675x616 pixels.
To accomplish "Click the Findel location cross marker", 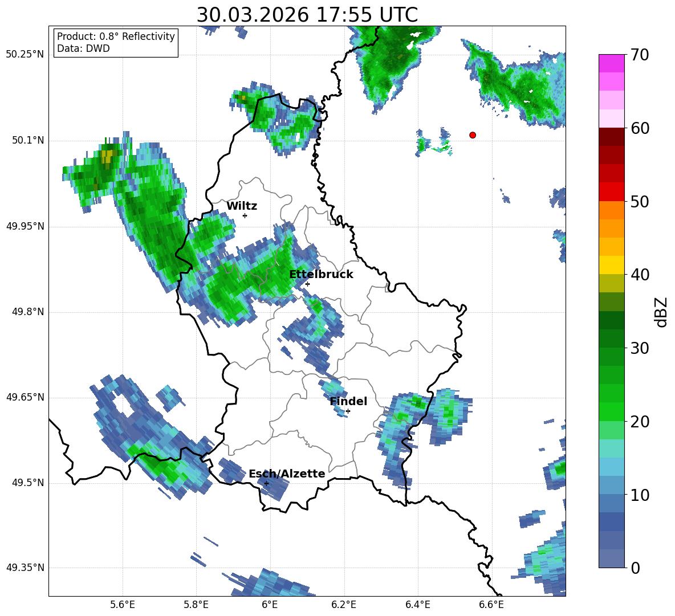I will [x=348, y=411].
